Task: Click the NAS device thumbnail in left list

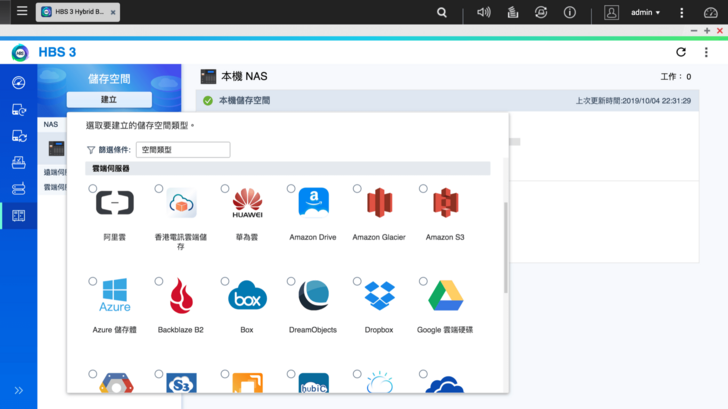Action: click(56, 149)
